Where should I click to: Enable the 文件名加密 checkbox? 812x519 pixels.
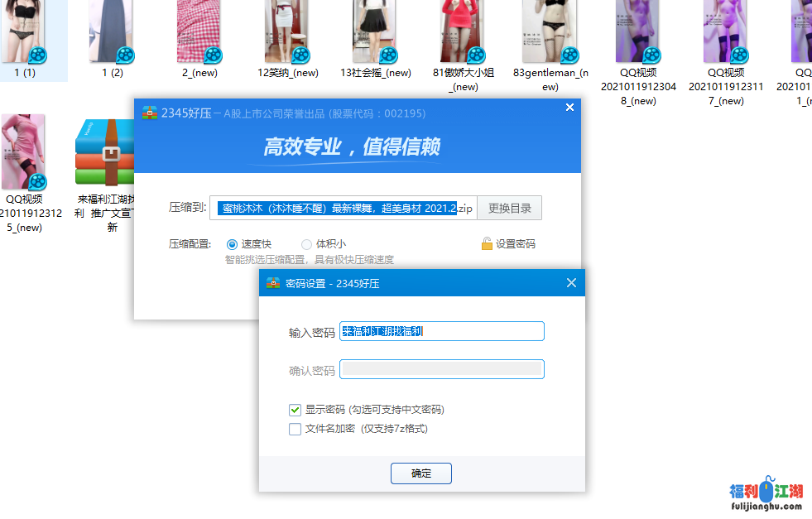point(295,429)
